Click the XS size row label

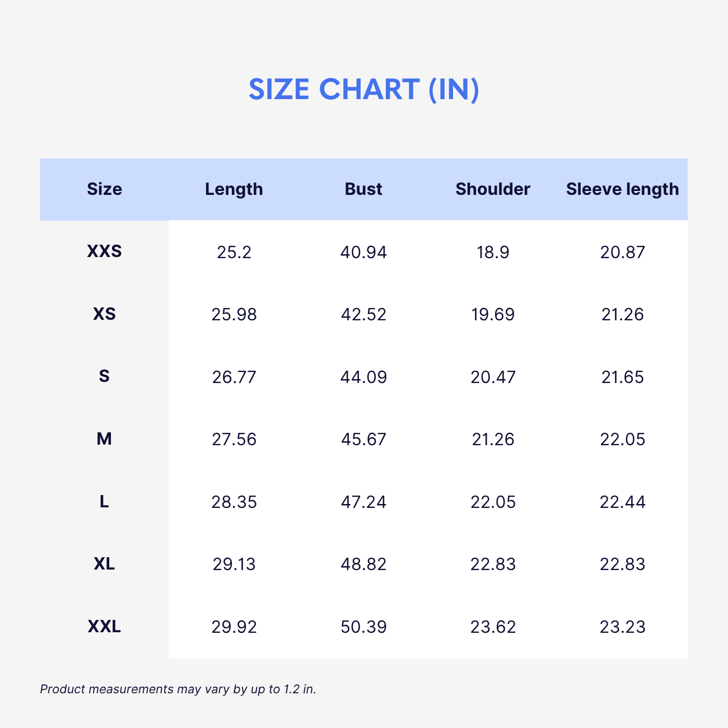tap(104, 314)
